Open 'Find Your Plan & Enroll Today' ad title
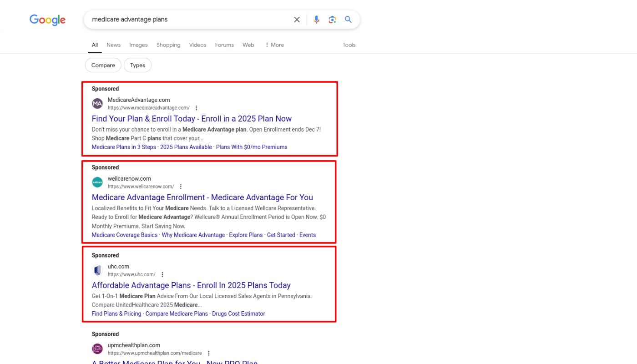This screenshot has height=364, width=637. [x=192, y=119]
